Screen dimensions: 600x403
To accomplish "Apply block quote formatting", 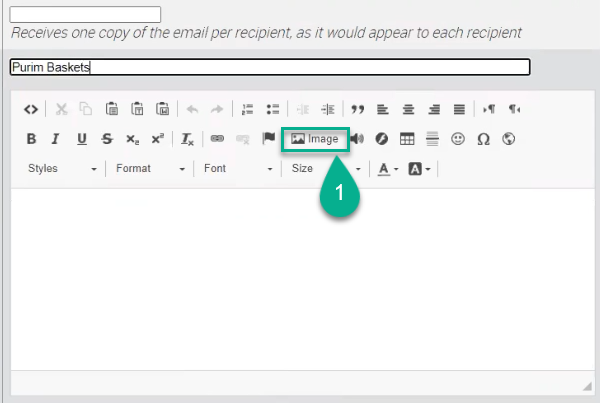I will [x=357, y=109].
